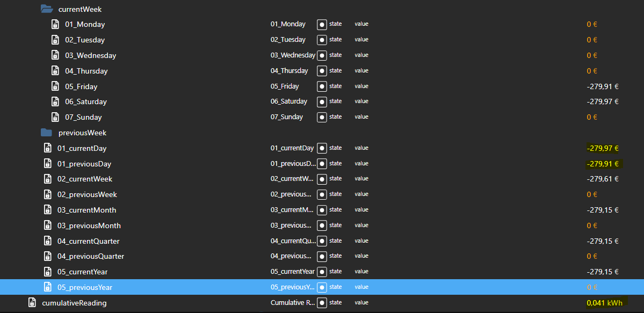Click the state type icon for 04_currentQuarter
The image size is (644, 313).
[322, 241]
